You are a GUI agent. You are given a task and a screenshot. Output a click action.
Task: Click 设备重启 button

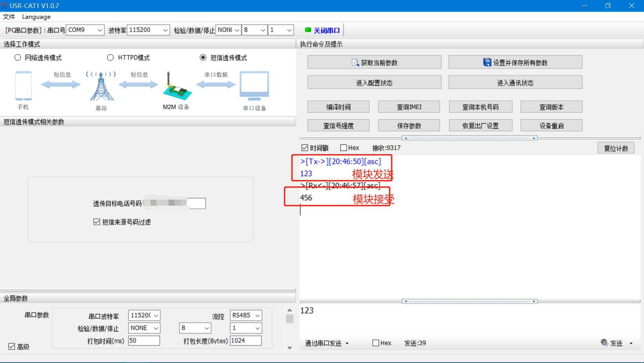tap(551, 125)
